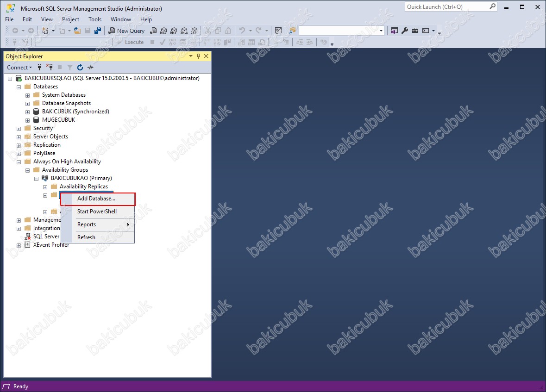Open a new DMX query
This screenshot has height=392, width=546.
[x=173, y=31]
